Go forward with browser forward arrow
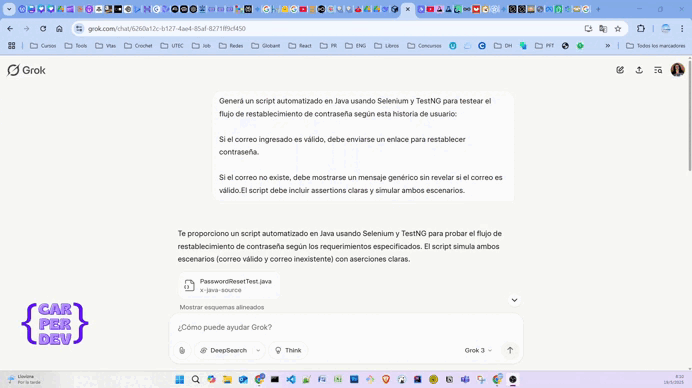The image size is (692, 388). (26, 29)
